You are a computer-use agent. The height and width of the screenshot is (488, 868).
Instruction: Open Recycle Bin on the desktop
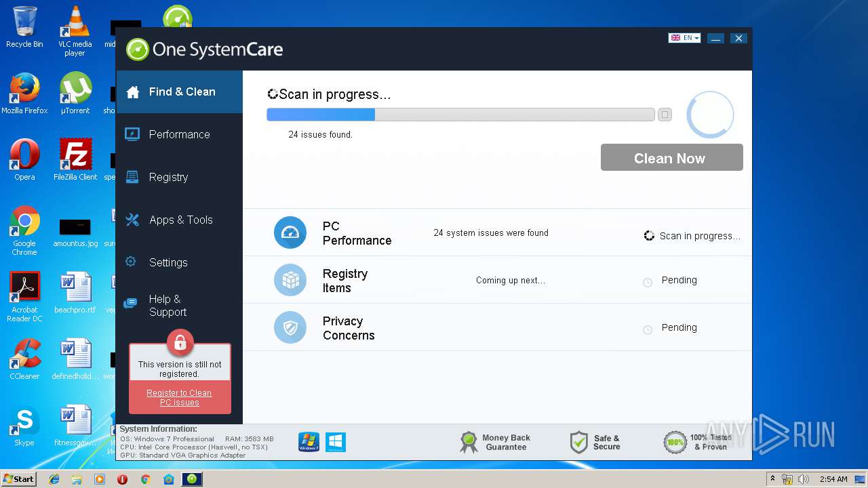pos(24,27)
